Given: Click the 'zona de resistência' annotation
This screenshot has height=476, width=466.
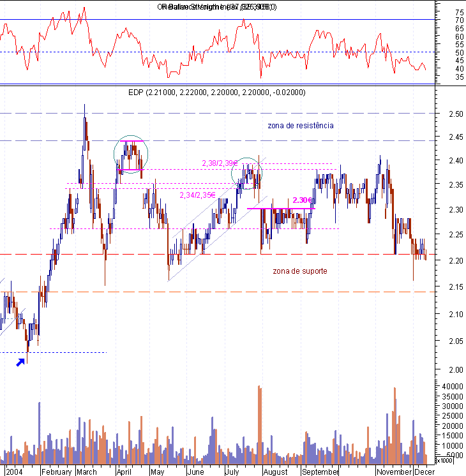Looking at the screenshot, I should [x=301, y=125].
